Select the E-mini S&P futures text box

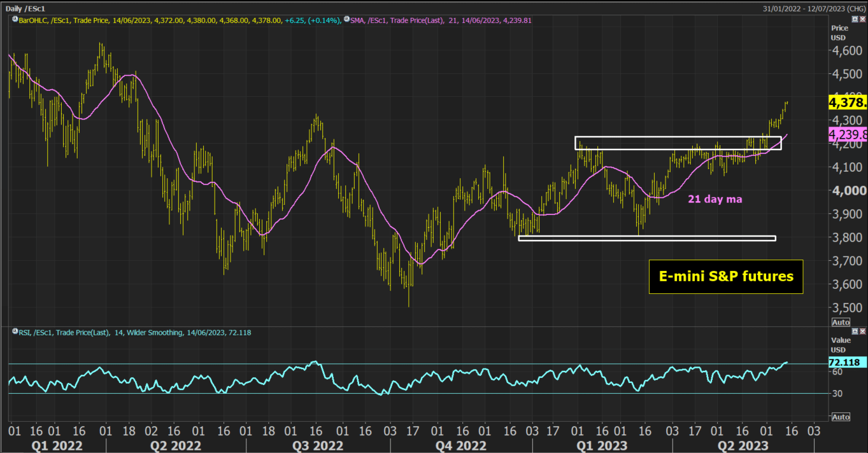click(x=726, y=276)
